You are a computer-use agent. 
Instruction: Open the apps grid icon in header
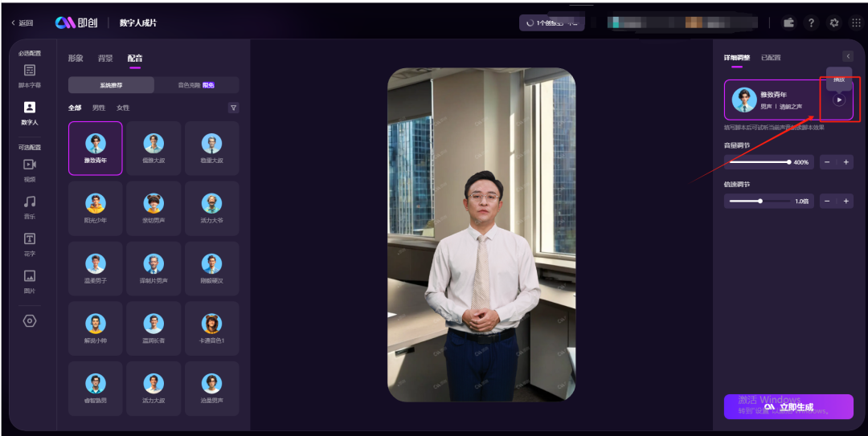(856, 22)
